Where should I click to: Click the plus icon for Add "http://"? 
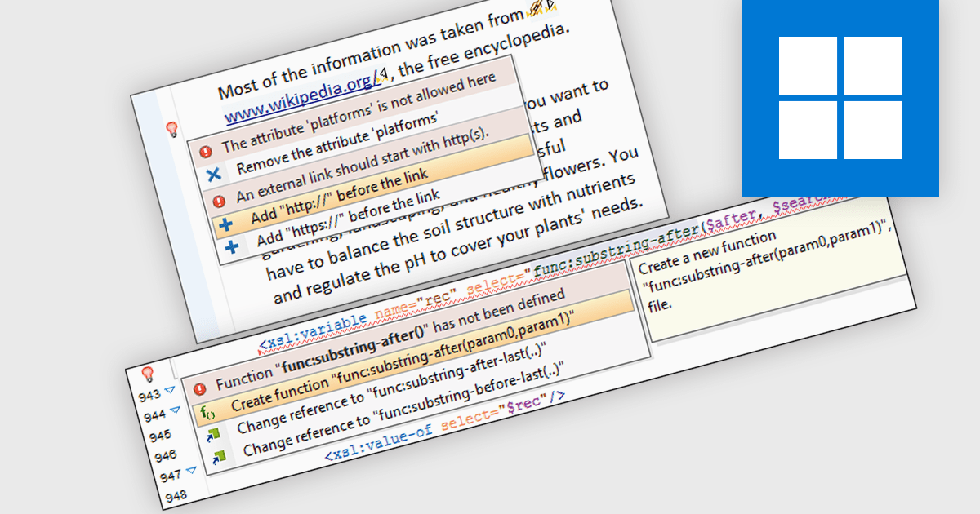[226, 223]
